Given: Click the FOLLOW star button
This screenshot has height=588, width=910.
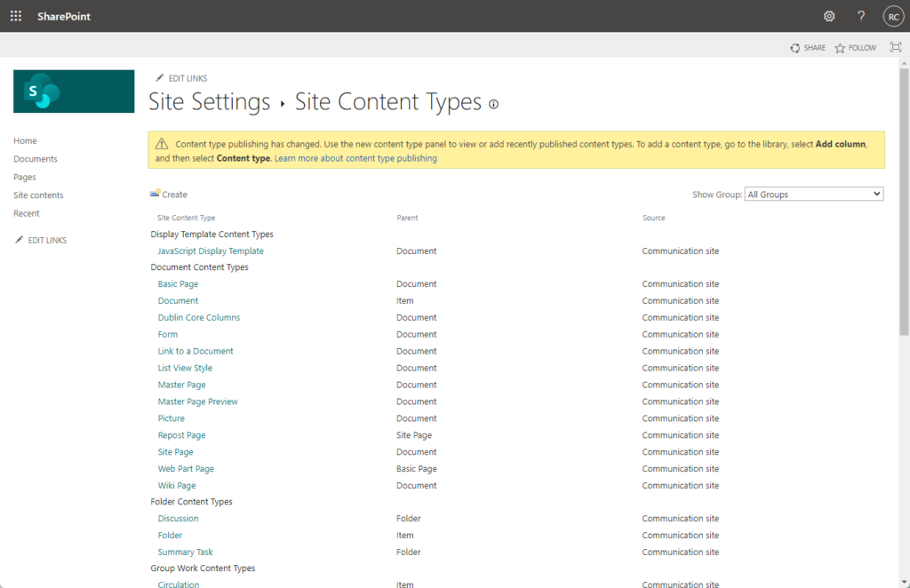Looking at the screenshot, I should (x=856, y=48).
